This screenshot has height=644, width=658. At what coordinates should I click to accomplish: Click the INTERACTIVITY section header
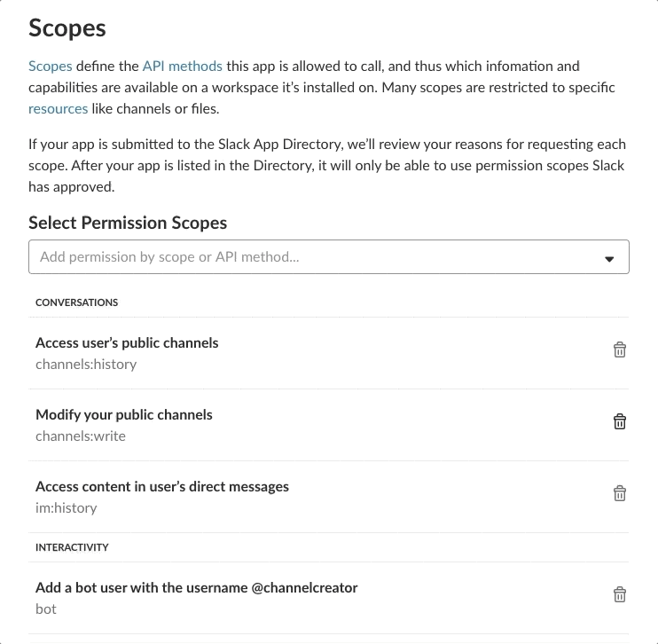72,547
